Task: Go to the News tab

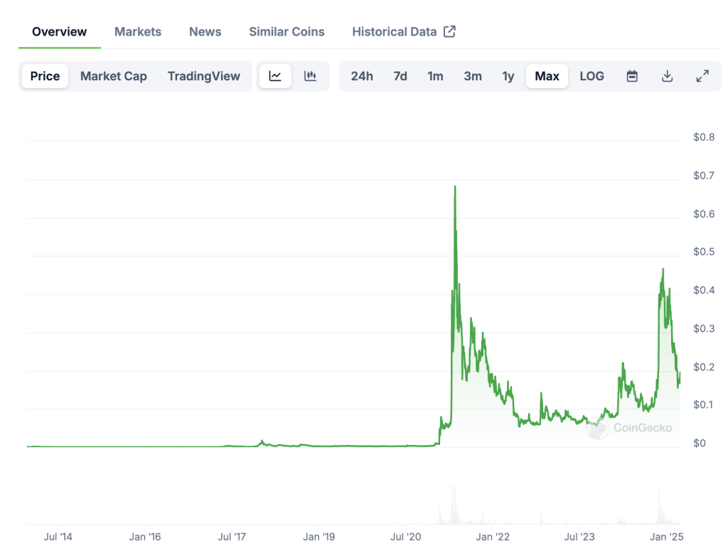Action: 205,31
